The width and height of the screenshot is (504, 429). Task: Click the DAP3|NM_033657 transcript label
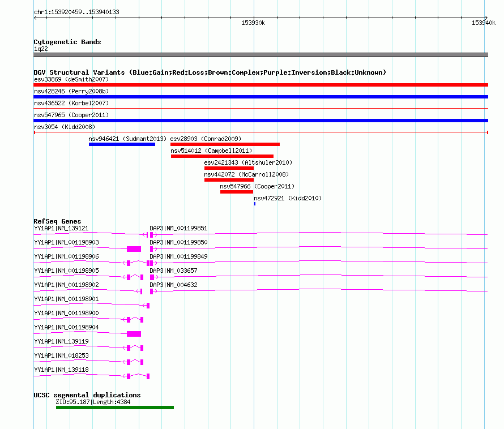pyautogui.click(x=173, y=271)
